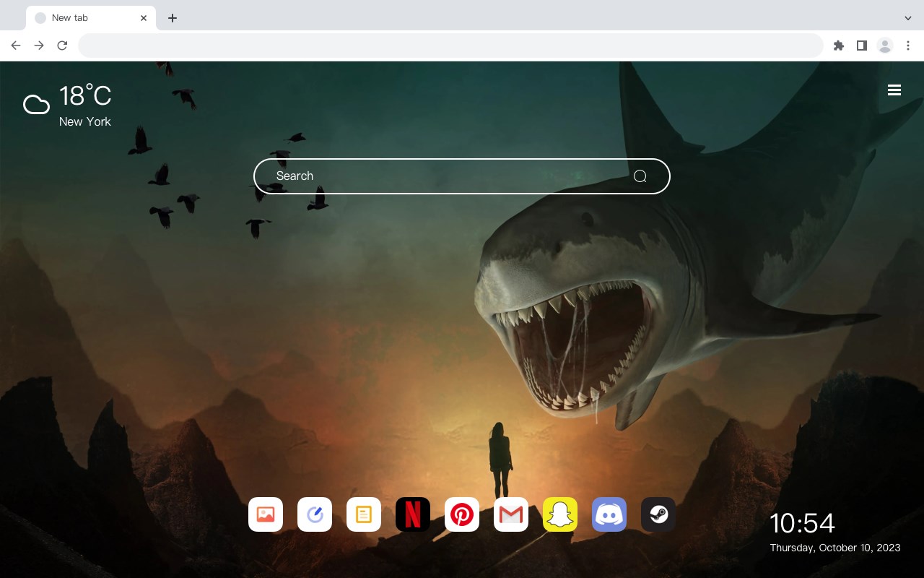Launch the Pinterest shortcut
This screenshot has width=924, height=578.
click(462, 514)
